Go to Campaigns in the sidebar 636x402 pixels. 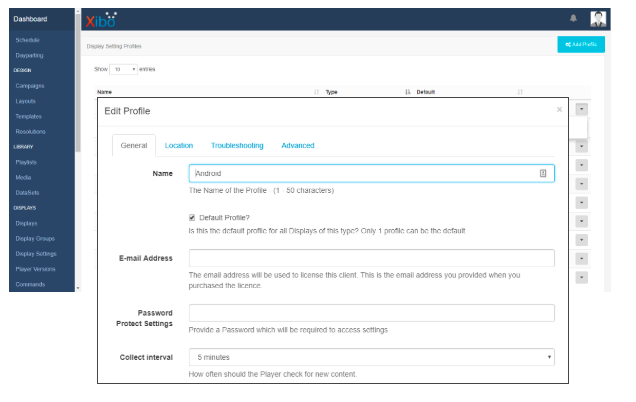point(30,85)
